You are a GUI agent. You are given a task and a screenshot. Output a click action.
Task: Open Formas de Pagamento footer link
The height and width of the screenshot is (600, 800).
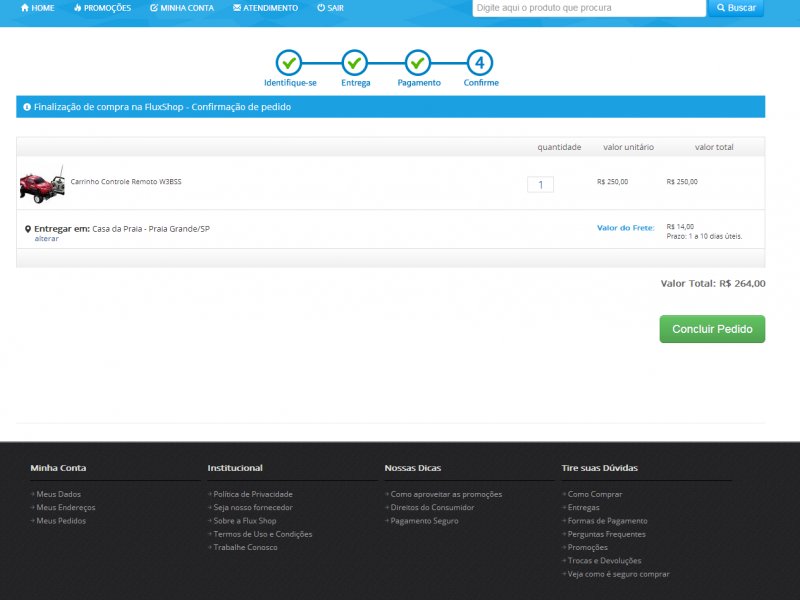click(x=608, y=520)
